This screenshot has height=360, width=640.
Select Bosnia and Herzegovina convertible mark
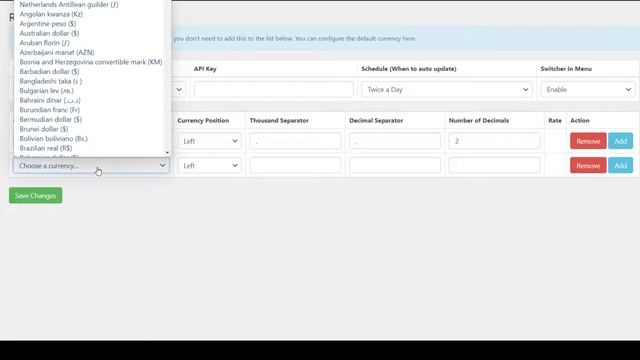91,62
